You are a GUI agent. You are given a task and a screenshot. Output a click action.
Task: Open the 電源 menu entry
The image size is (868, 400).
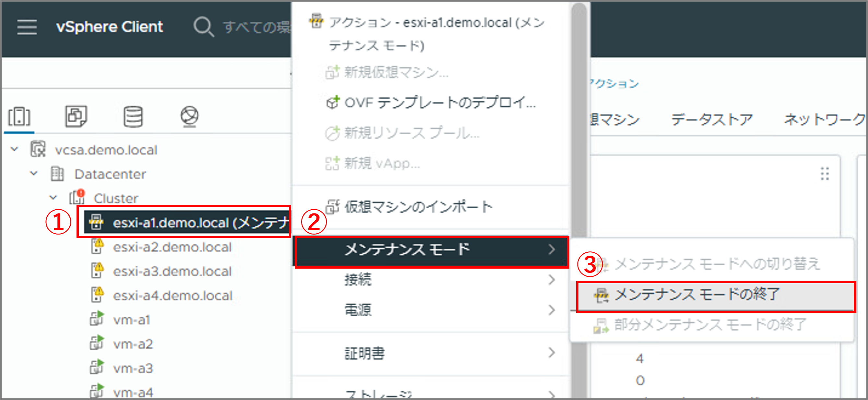tap(431, 309)
